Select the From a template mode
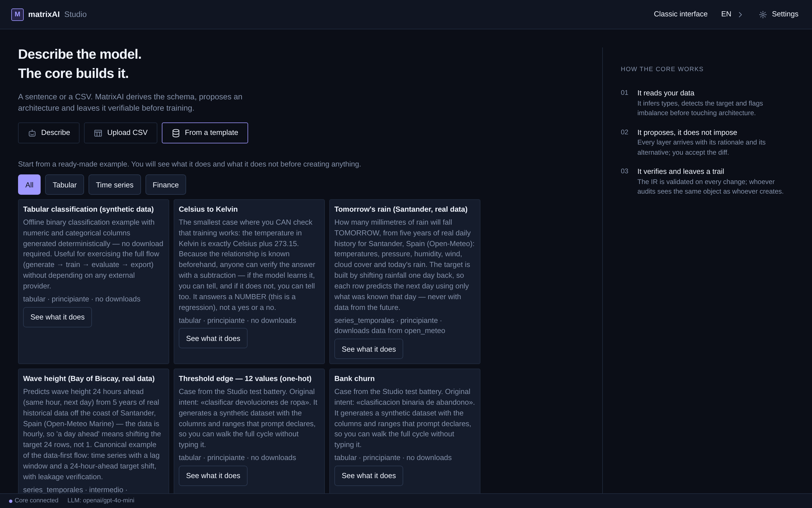The width and height of the screenshot is (812, 508). click(x=205, y=133)
